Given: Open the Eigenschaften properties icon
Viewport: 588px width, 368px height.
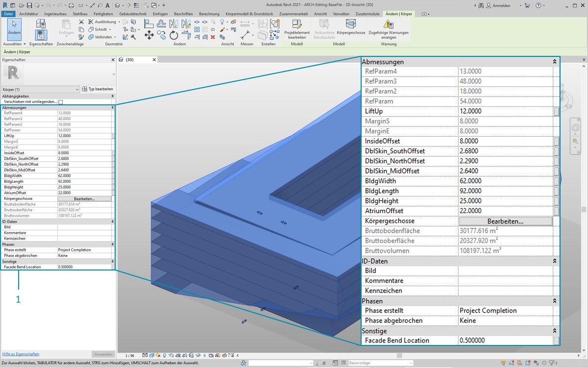Looking at the screenshot, I should click(41, 35).
